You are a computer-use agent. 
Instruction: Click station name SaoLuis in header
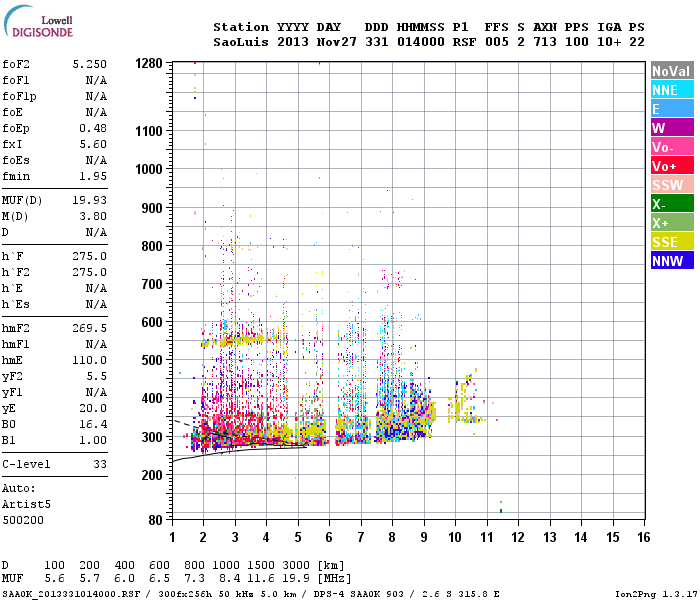[241, 42]
